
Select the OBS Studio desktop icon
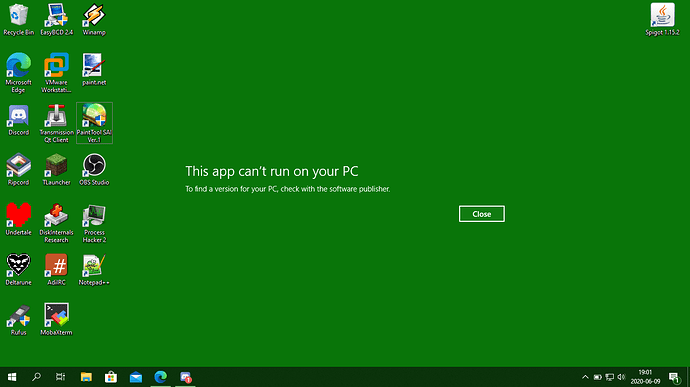pos(94,170)
